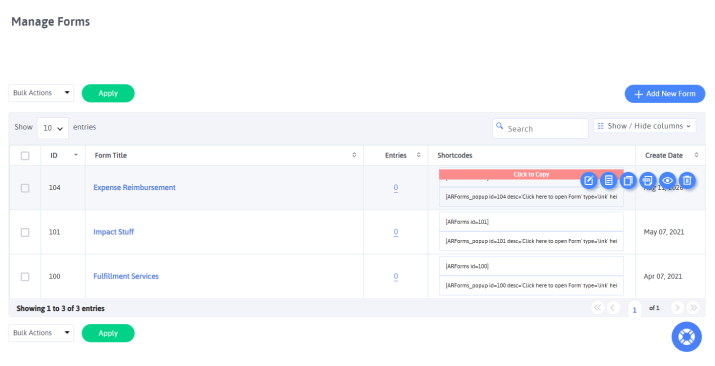
Task: Open entries count for Impact Stuff
Action: [396, 232]
